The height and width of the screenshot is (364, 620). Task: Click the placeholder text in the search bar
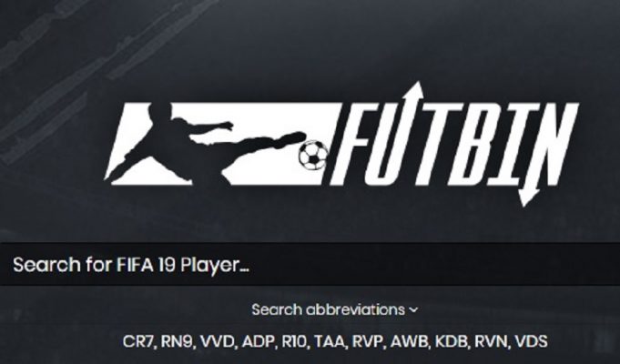pyautogui.click(x=131, y=265)
